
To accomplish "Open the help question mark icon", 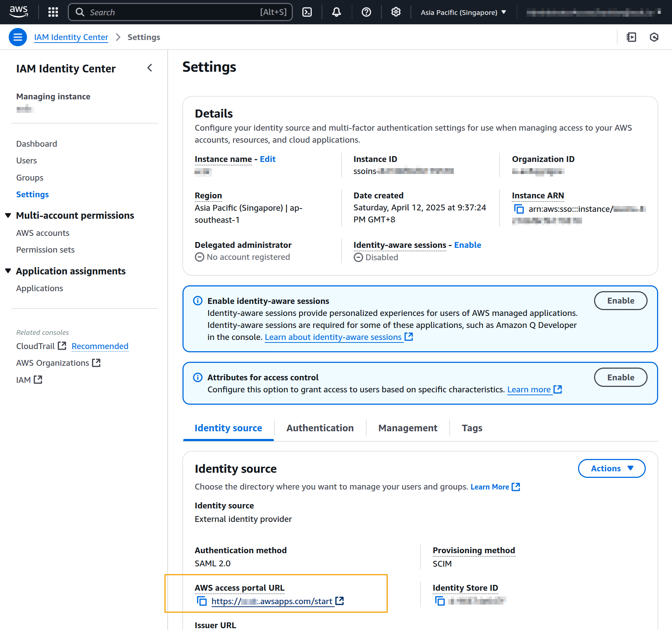I will coord(366,12).
